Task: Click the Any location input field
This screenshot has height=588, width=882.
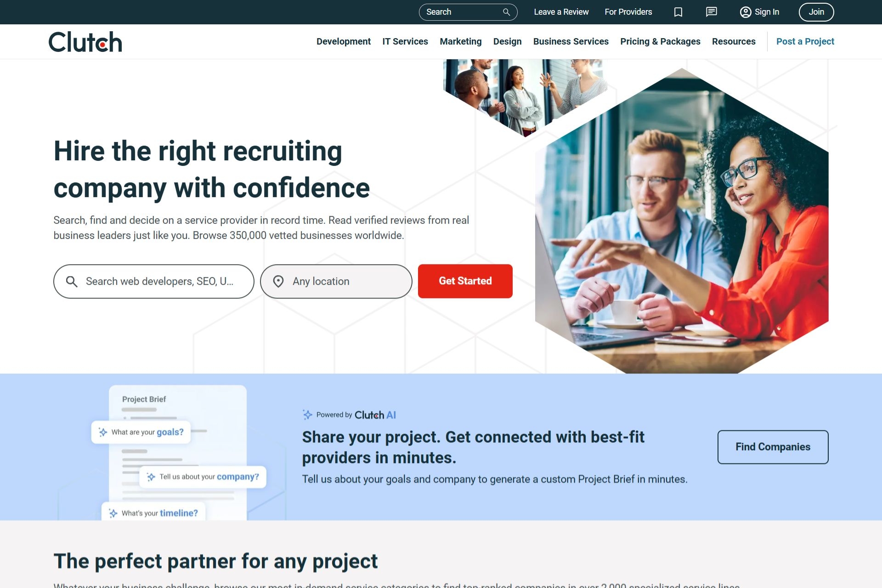Action: [336, 281]
